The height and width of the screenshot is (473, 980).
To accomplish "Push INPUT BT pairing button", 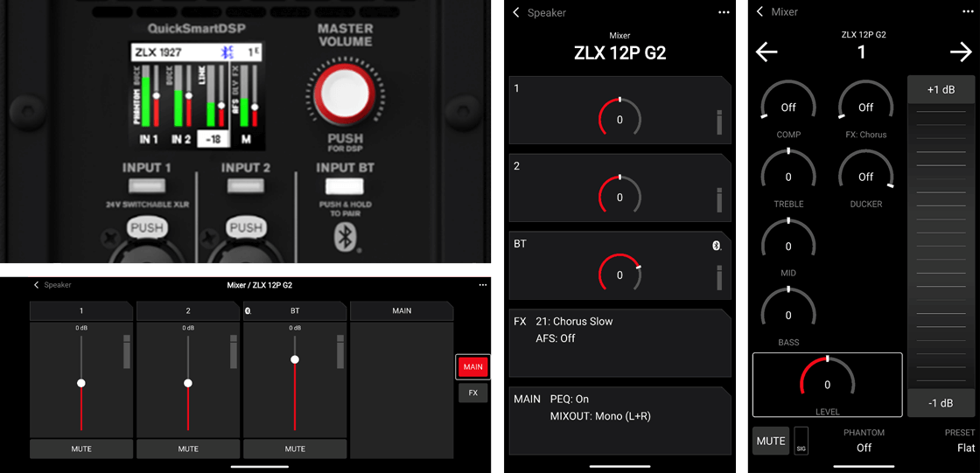I will point(345,187).
